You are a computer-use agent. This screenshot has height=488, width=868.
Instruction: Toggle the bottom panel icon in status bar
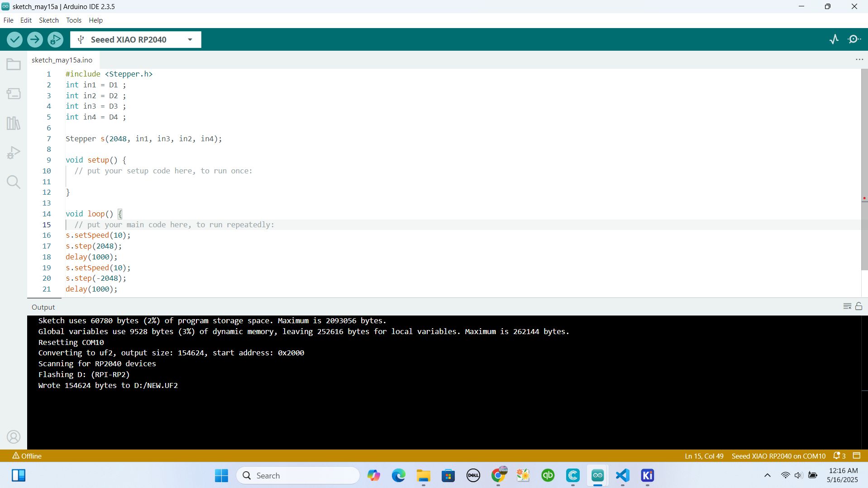pos(856,456)
